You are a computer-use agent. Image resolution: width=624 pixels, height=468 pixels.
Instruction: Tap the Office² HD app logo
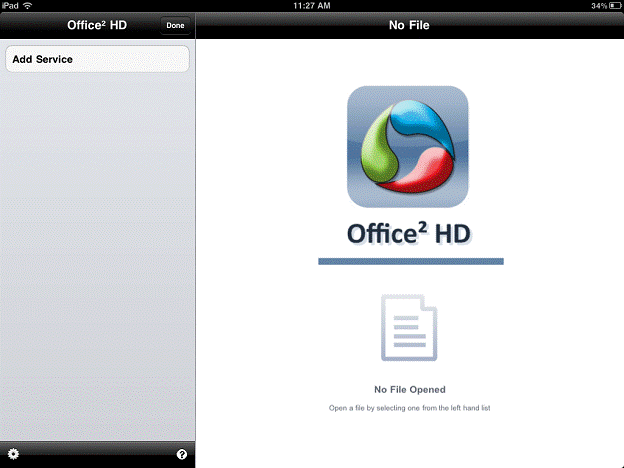(408, 146)
